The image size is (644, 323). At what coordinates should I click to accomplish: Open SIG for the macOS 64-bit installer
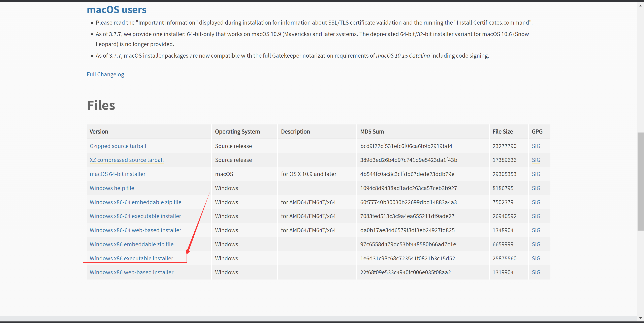pyautogui.click(x=536, y=174)
